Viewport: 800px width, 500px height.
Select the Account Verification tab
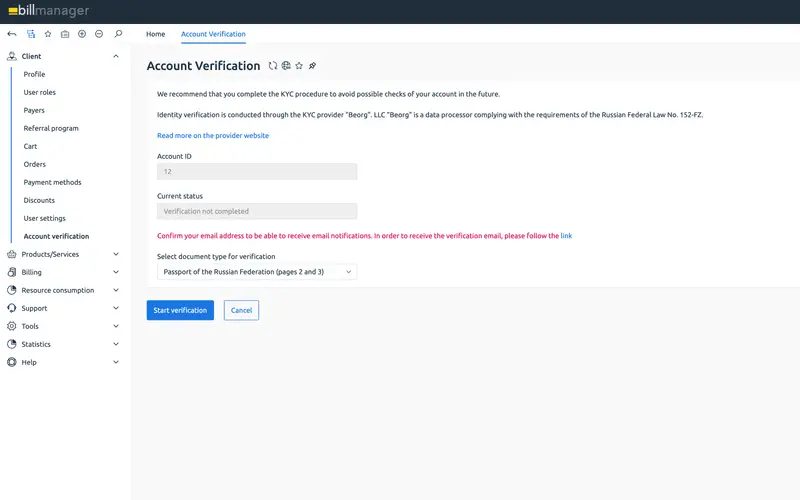tap(213, 34)
